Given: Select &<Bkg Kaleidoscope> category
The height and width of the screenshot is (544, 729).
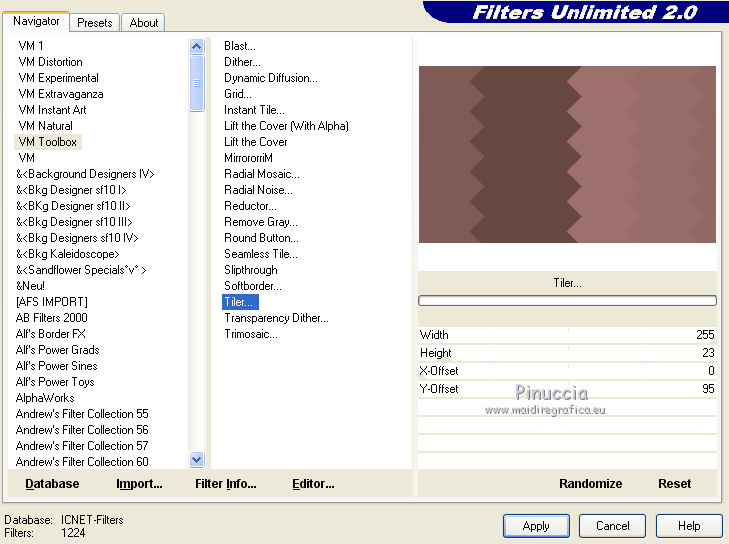Looking at the screenshot, I should [67, 254].
